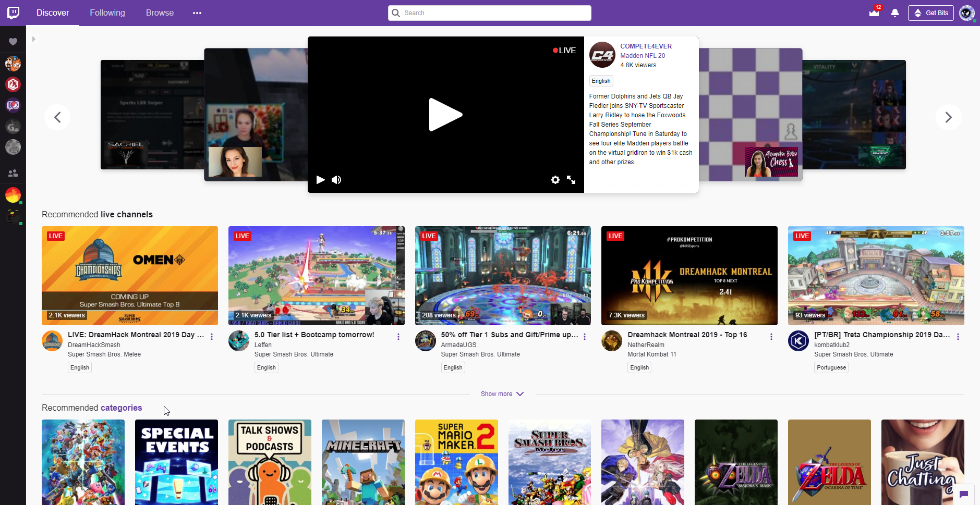
Task: Open the Minecraft category
Action: [363, 462]
